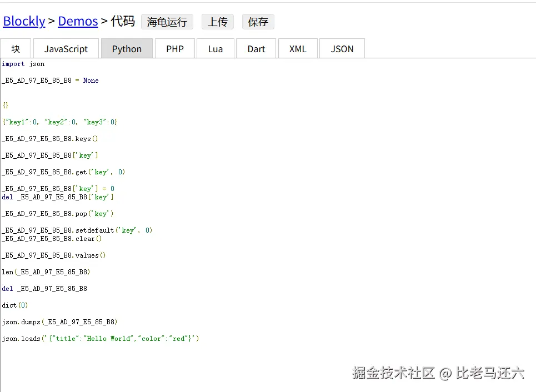Click the '.keys()' code line
The image size is (536, 392).
[x=50, y=139]
